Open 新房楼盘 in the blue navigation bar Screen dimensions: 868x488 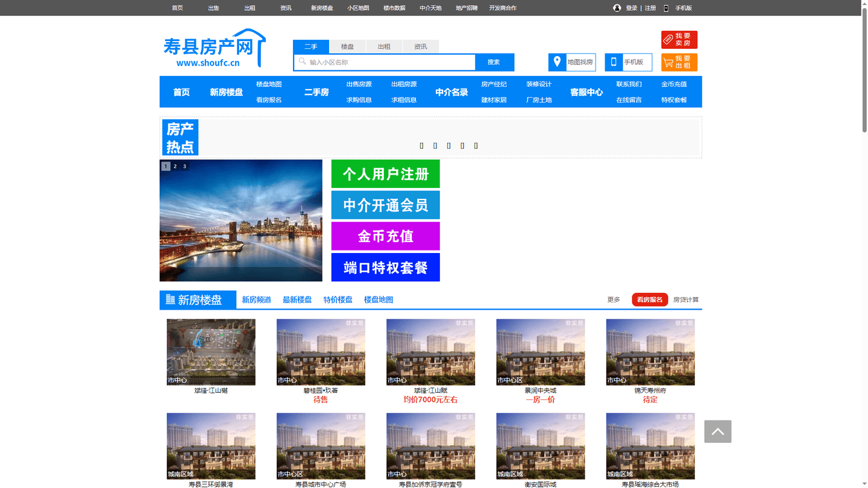pos(227,92)
